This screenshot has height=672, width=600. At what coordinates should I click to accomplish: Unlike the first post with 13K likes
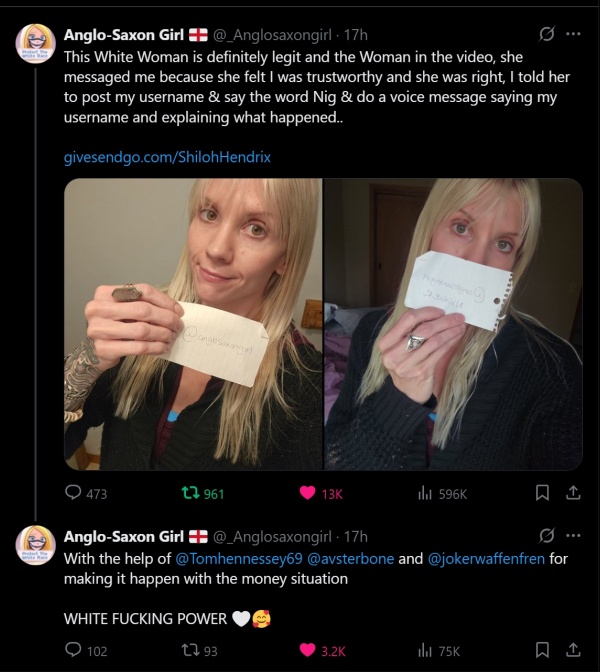(x=307, y=493)
